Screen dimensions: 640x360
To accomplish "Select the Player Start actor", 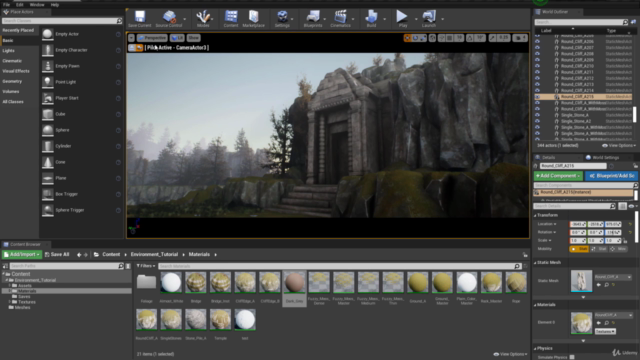I will [x=81, y=98].
